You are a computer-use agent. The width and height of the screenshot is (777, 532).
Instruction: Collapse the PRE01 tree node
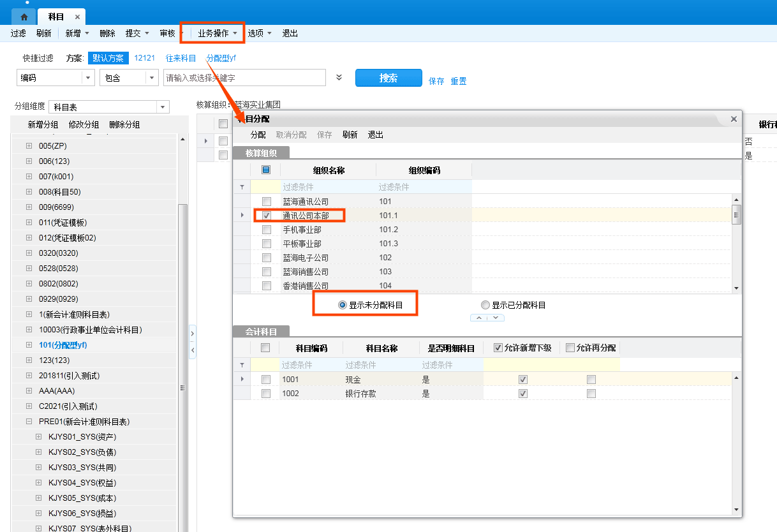click(29, 422)
